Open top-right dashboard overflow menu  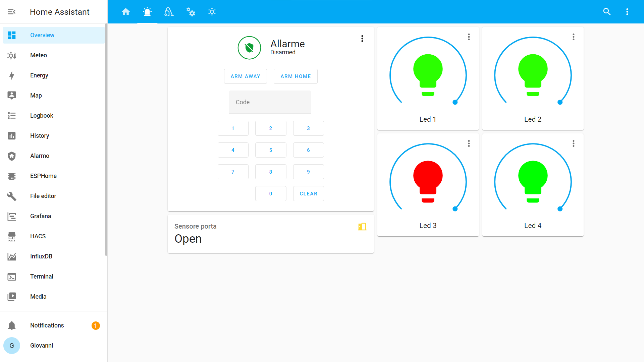pos(627,12)
